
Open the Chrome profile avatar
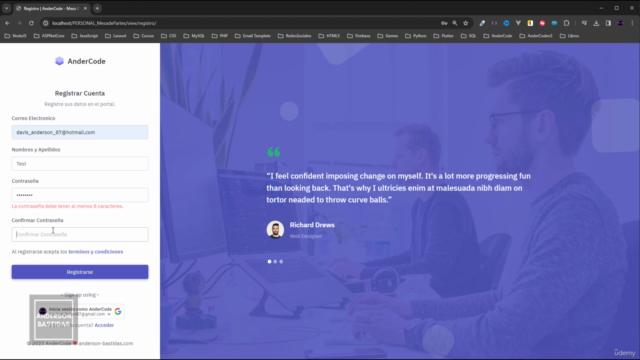(620, 23)
